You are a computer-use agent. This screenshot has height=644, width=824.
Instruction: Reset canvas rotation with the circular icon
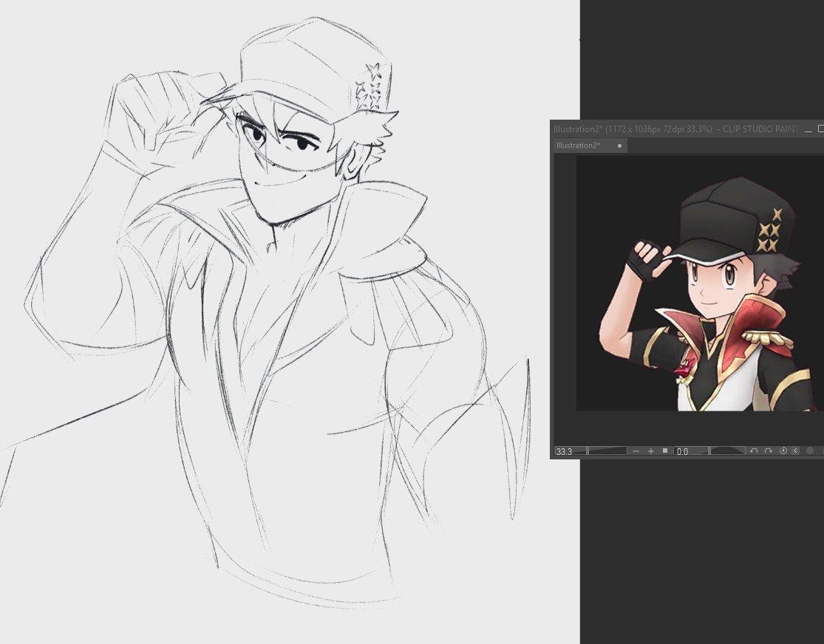click(x=783, y=451)
